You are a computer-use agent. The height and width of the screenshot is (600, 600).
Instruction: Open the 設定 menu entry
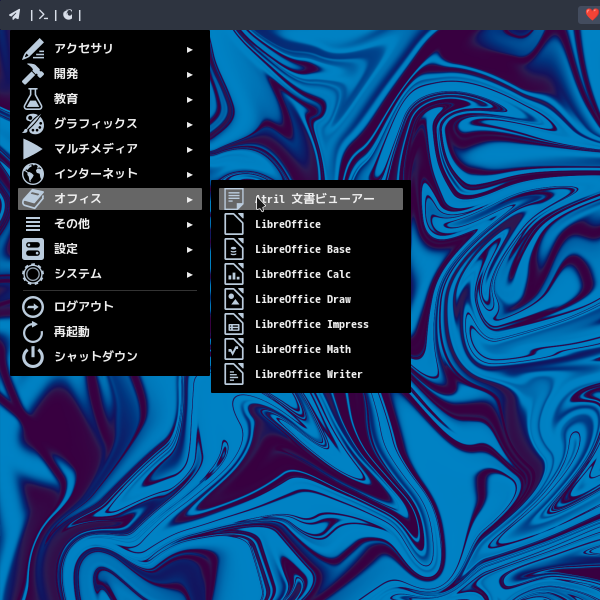pyautogui.click(x=110, y=249)
